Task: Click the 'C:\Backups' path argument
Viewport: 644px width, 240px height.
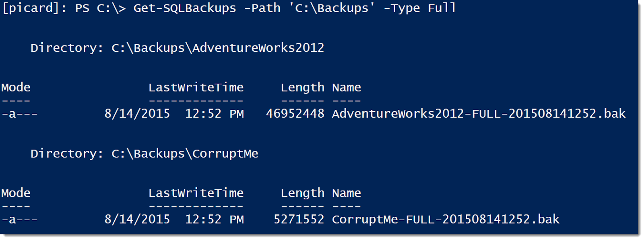Action: (332, 8)
